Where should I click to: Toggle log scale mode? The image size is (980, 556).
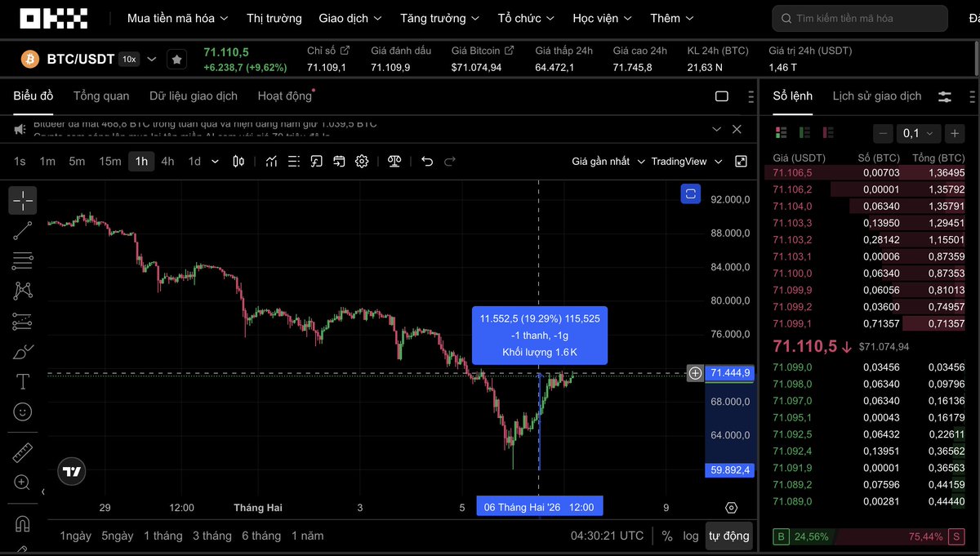691,536
